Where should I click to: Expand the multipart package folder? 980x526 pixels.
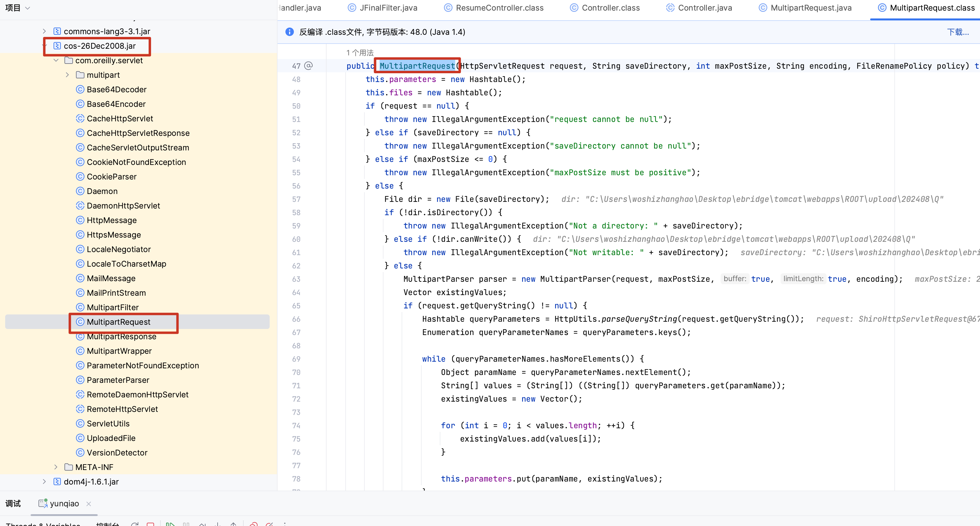67,75
